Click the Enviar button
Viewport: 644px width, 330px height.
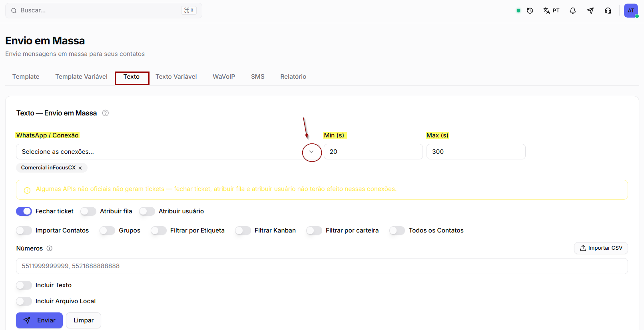coord(39,320)
